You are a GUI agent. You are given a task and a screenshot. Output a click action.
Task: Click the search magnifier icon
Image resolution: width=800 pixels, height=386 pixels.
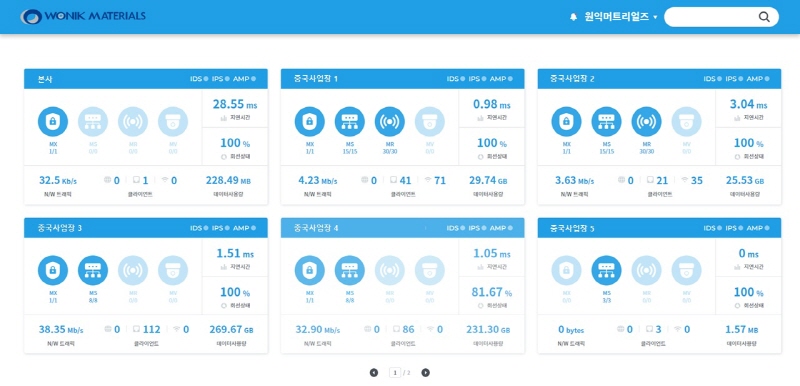(x=764, y=17)
